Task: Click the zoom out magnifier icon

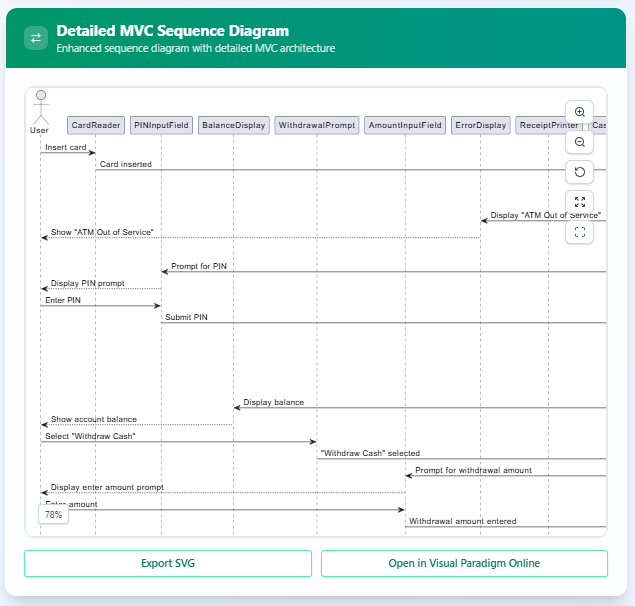Action: (579, 142)
